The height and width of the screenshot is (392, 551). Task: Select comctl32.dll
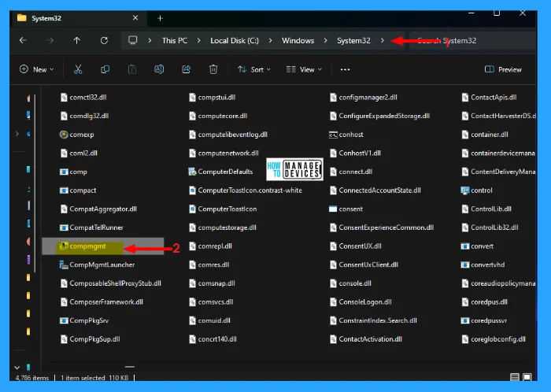[83, 98]
